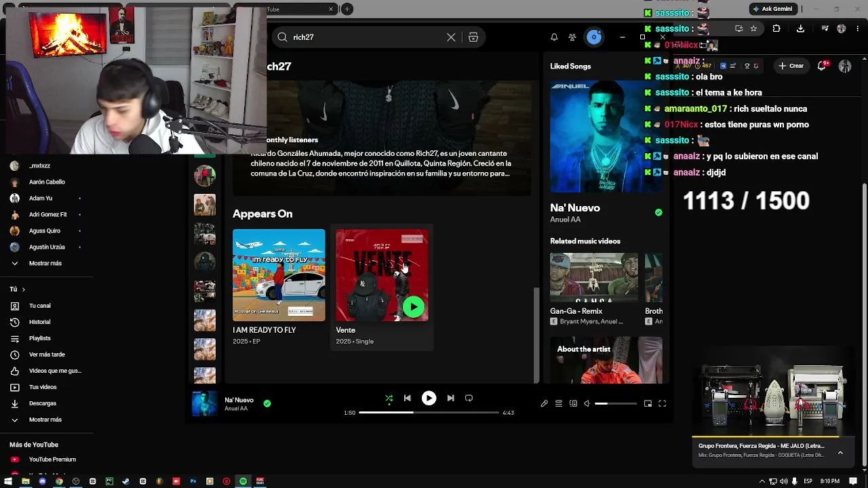This screenshot has width=868, height=488.
Task: Open Historial in YouTube sidebar
Action: pos(40,322)
